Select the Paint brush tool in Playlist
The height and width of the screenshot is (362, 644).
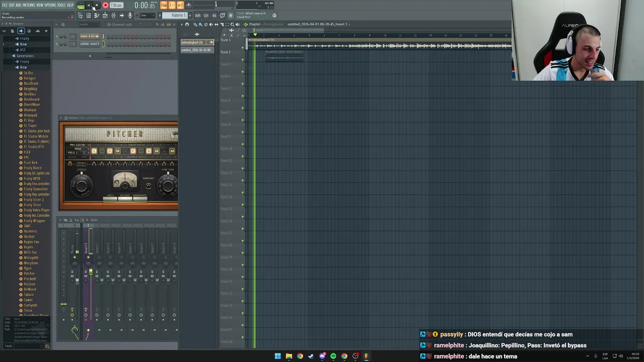[200, 24]
